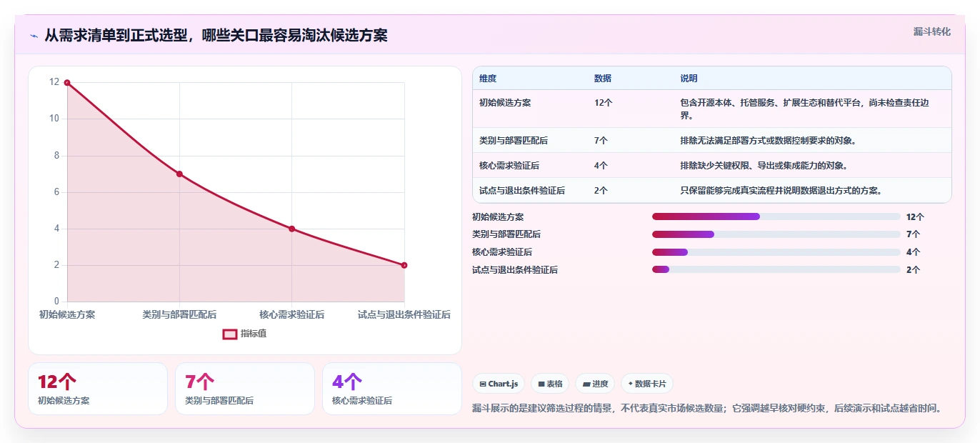The width and height of the screenshot is (980, 443).
Task: Click the 维度 column header
Action: pyautogui.click(x=488, y=79)
